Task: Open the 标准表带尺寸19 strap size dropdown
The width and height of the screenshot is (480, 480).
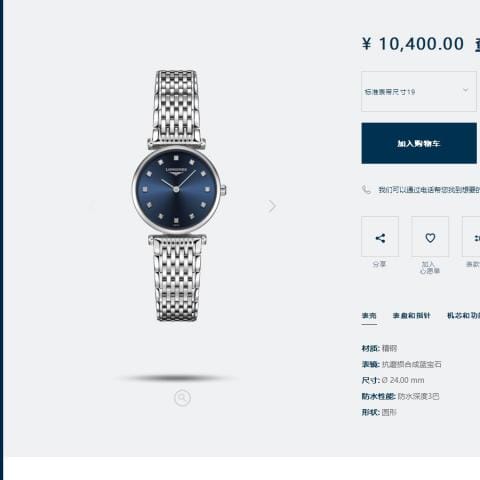Action: tap(419, 91)
